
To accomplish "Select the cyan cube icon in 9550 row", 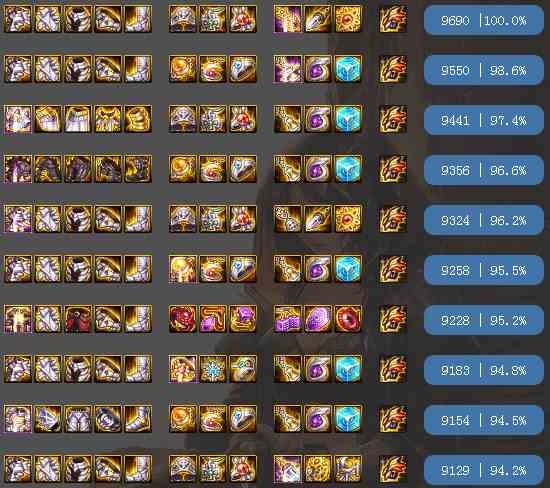I will tap(348, 69).
